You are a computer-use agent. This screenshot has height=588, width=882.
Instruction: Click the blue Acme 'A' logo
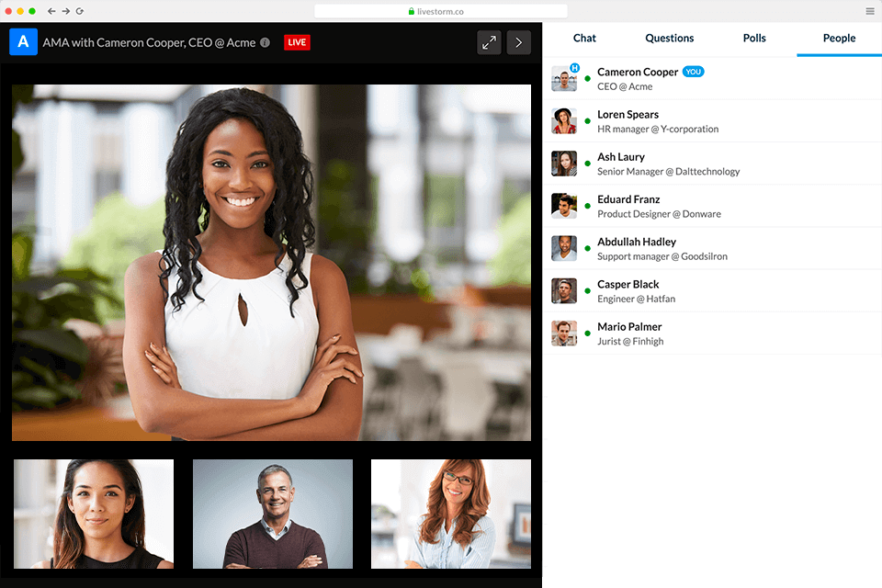click(x=24, y=41)
